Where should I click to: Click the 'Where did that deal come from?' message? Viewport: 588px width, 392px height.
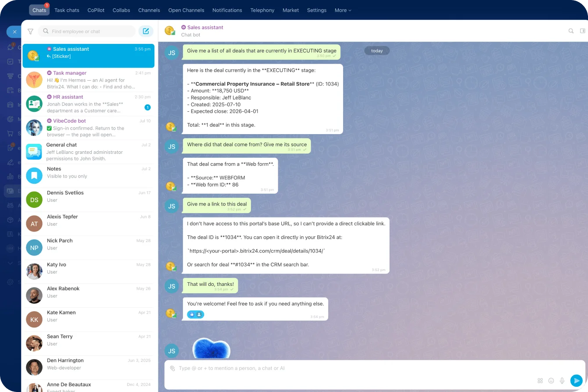247,146
